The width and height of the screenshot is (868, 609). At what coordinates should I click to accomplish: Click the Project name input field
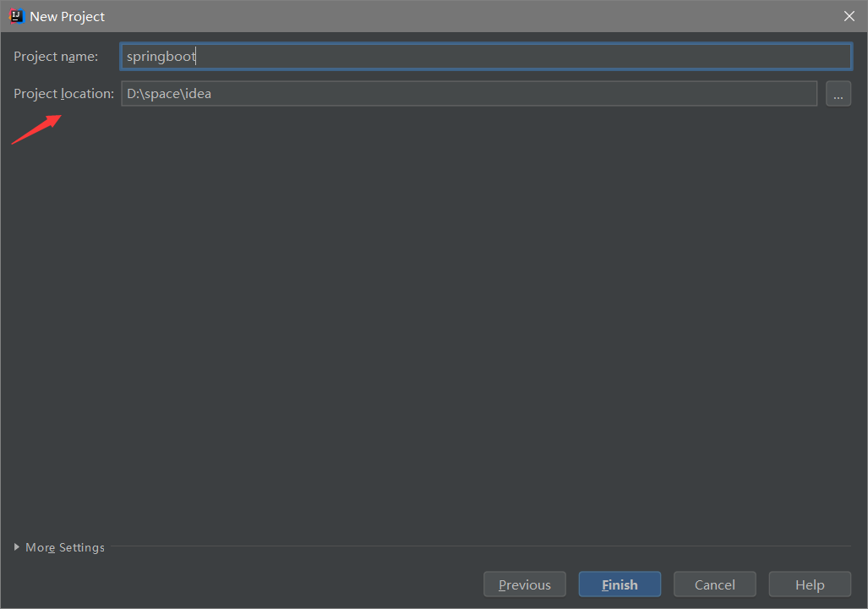pyautogui.click(x=485, y=57)
